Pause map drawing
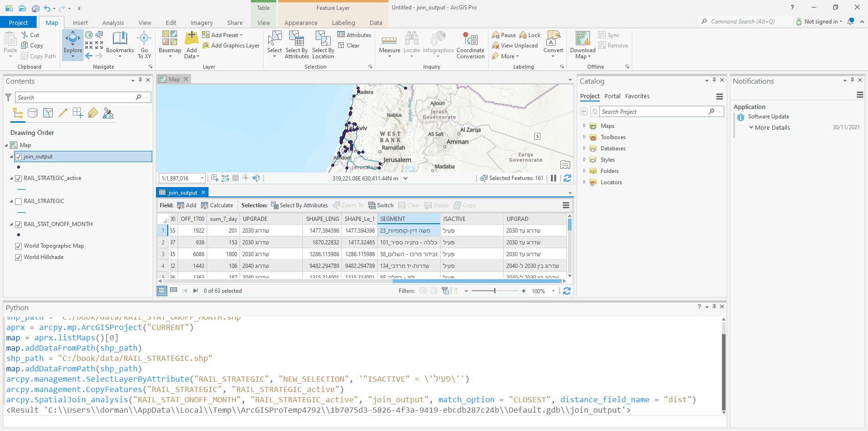 [553, 178]
